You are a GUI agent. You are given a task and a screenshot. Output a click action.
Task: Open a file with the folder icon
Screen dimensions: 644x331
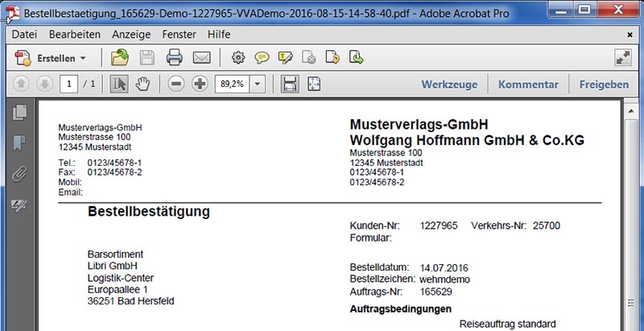(x=120, y=58)
